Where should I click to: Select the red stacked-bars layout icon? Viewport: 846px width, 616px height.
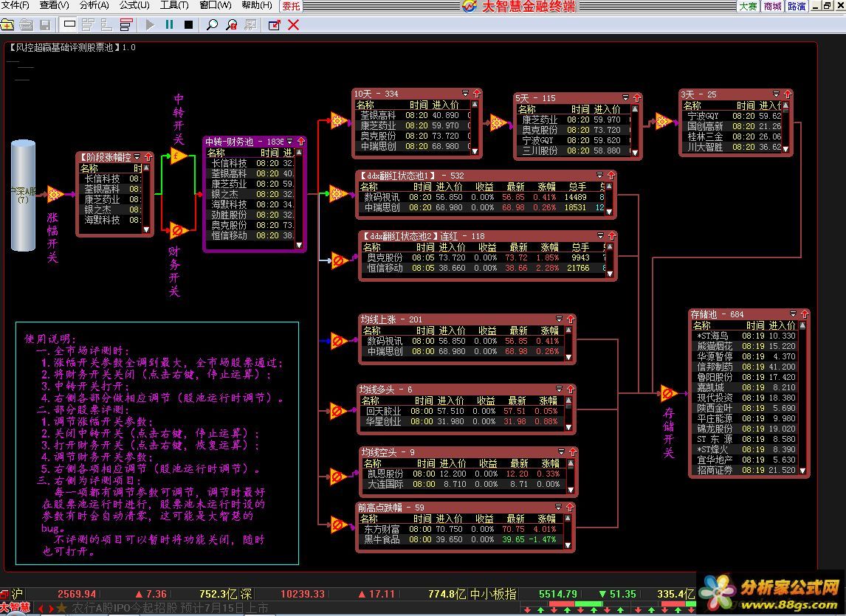pyautogui.click(x=125, y=25)
